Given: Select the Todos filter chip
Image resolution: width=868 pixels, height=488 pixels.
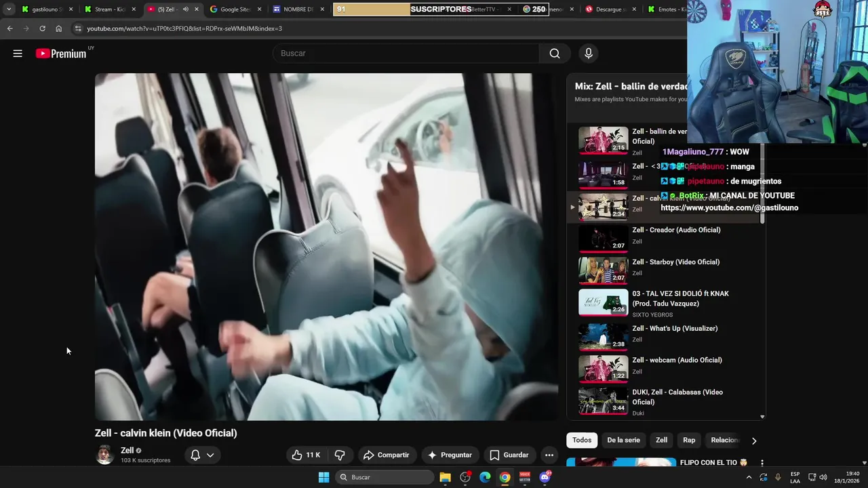Looking at the screenshot, I should pos(582,441).
